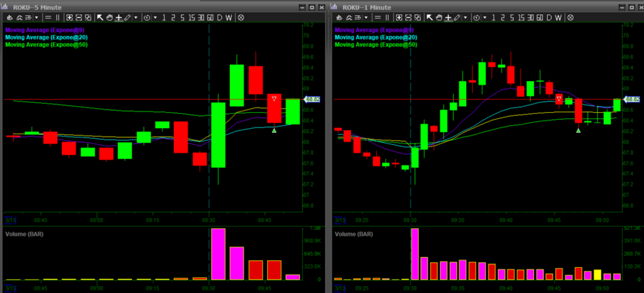Toggle the 5 minute interval in ROKU 5 Minute chart
Screen dimensions: 644x293
pos(182,17)
